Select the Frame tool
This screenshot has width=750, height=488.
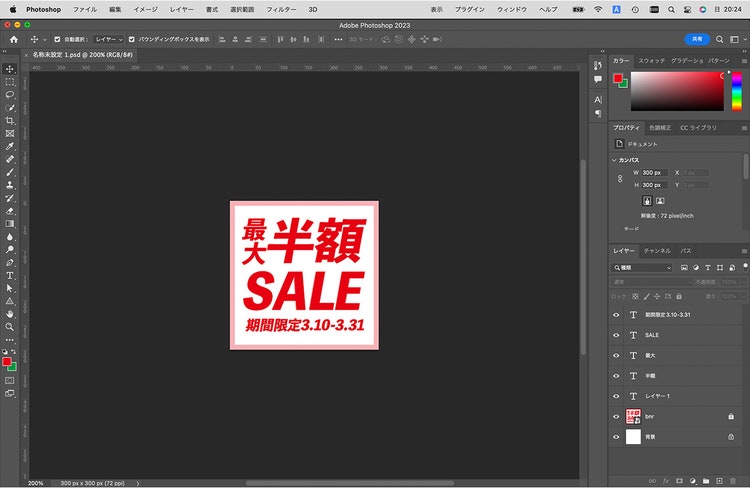[x=10, y=133]
